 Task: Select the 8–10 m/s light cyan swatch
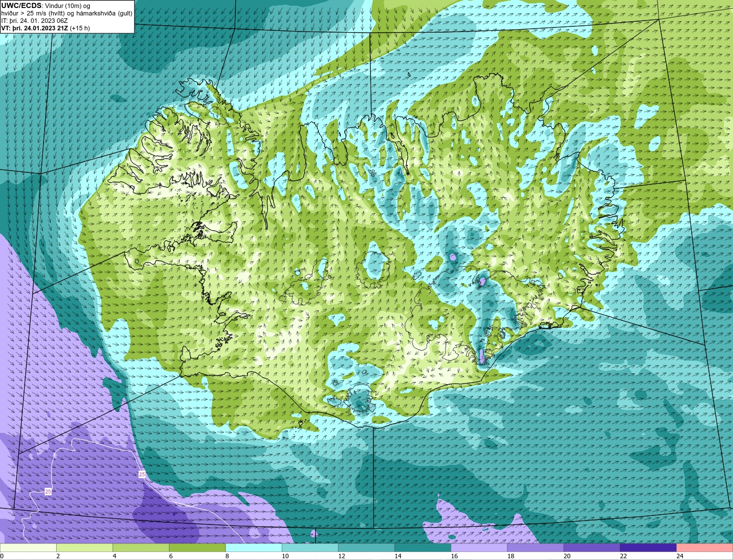tap(254, 547)
